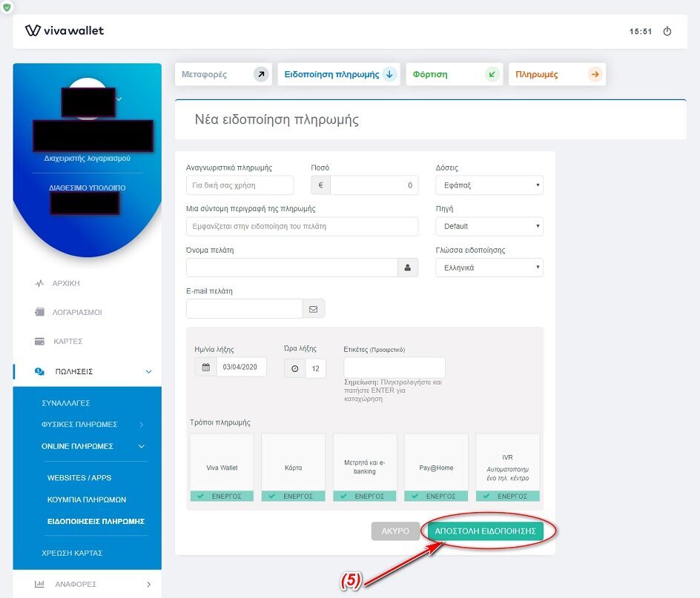Viewport: 700px width, 598px height.
Task: Open the calendar icon for expiry date
Action: pos(206,367)
